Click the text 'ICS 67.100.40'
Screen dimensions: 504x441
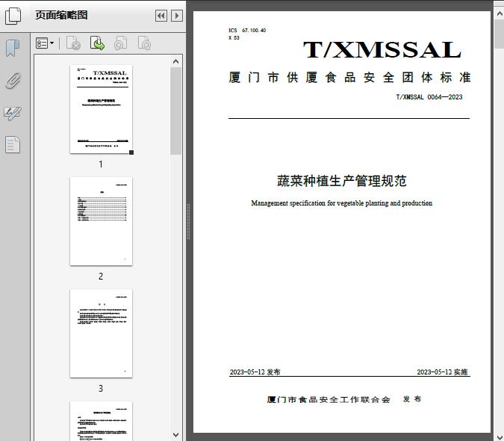pyautogui.click(x=247, y=30)
